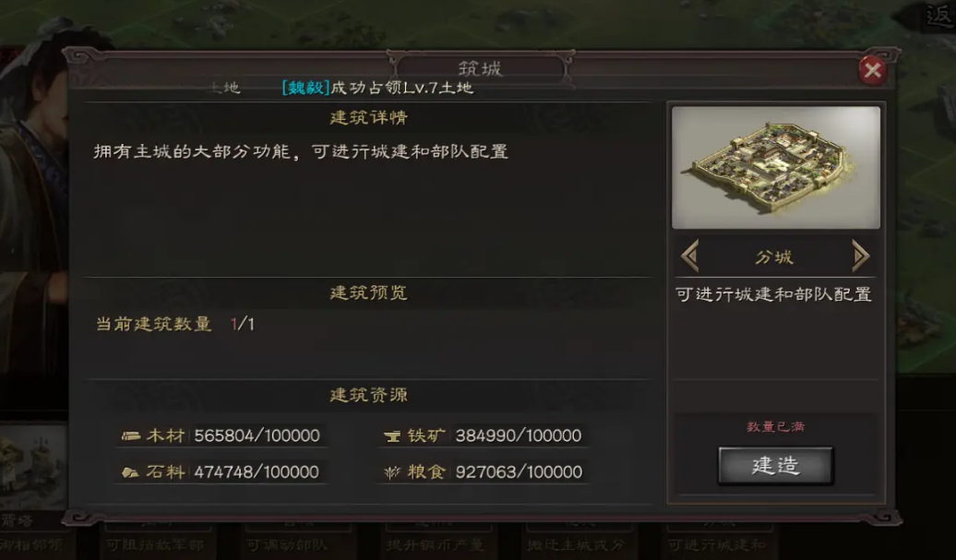The image size is (956, 560).
Task: Select the 分城 building name label
Action: click(x=774, y=257)
